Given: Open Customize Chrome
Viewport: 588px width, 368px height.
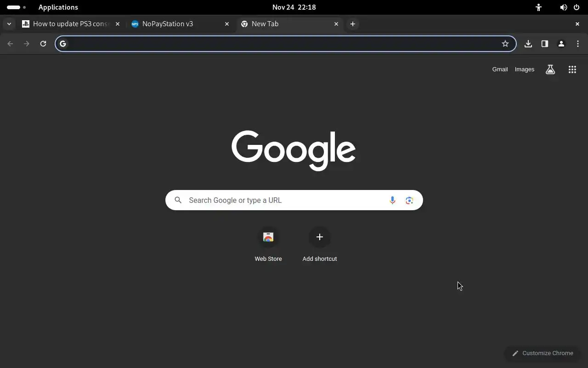Looking at the screenshot, I should click(x=543, y=353).
